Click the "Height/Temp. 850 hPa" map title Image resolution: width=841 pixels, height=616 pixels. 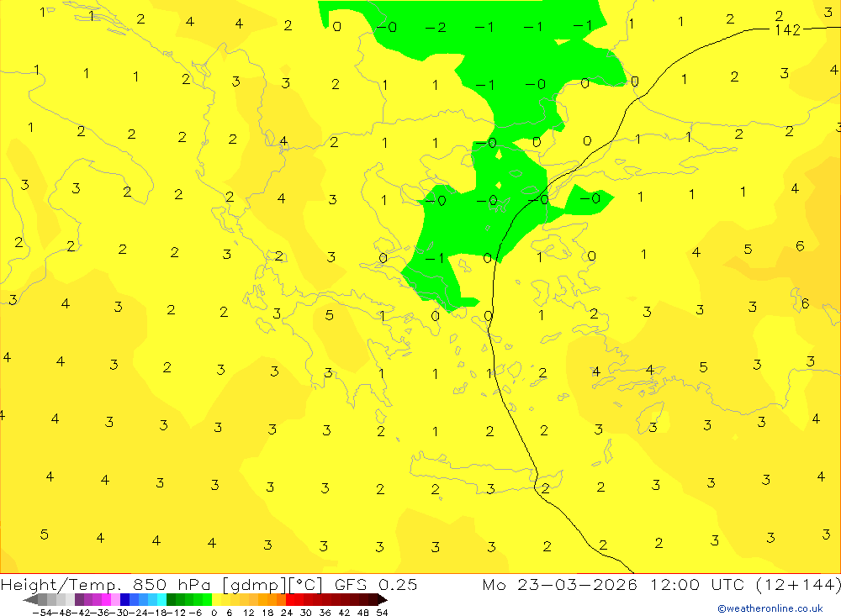tap(107, 584)
